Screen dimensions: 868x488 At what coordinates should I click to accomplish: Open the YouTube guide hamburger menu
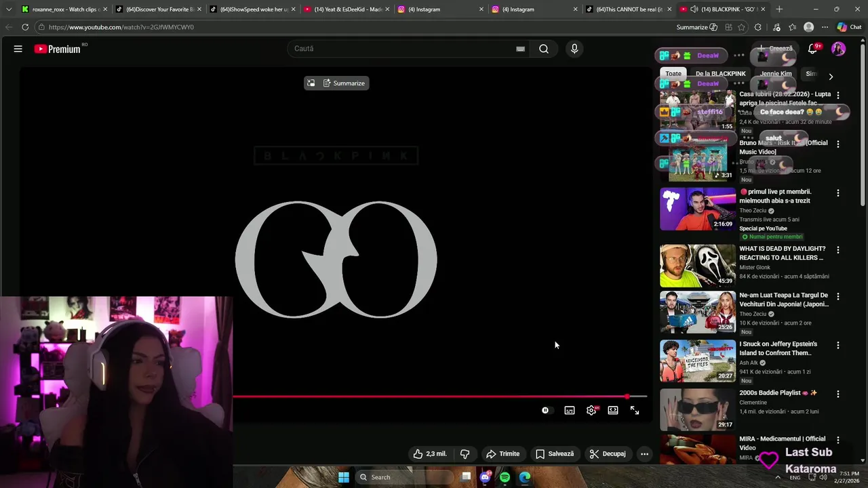pos(18,49)
